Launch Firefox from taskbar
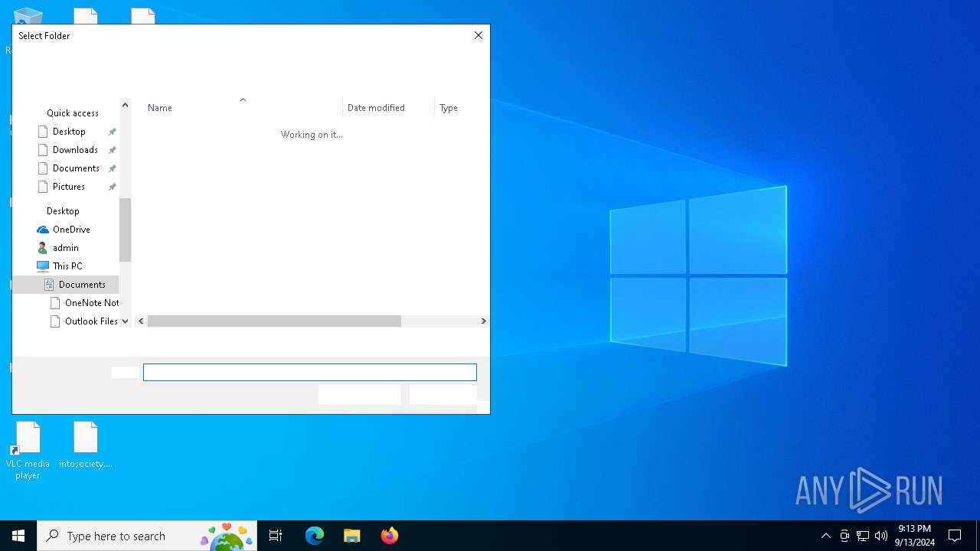 390,536
